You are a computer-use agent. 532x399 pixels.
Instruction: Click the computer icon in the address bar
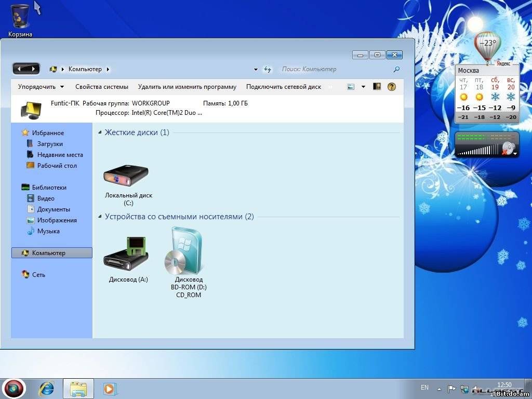tap(54, 69)
